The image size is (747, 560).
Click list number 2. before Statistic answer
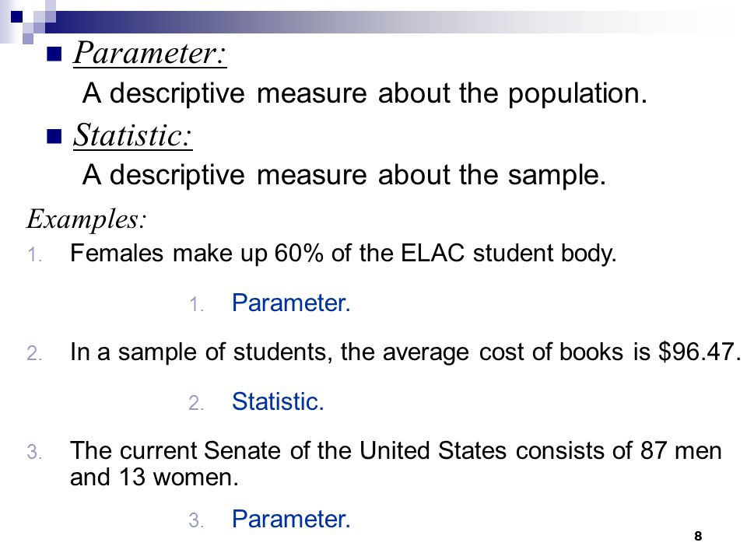[196, 403]
